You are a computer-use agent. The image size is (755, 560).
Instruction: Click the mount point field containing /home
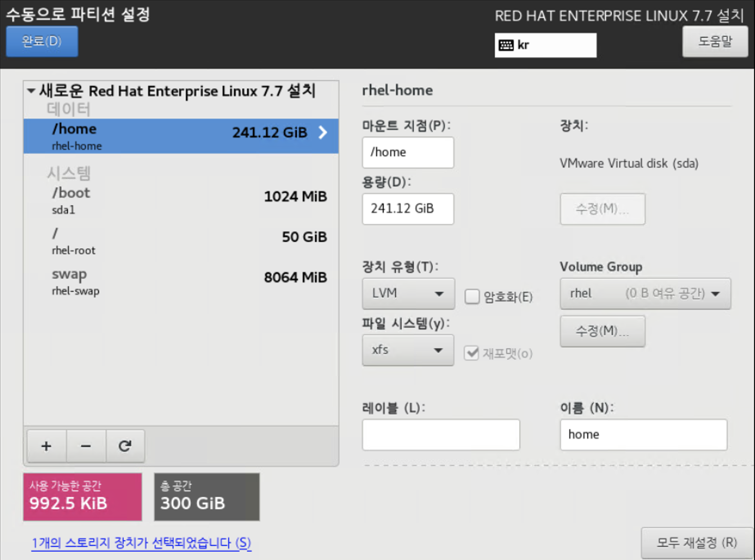408,152
